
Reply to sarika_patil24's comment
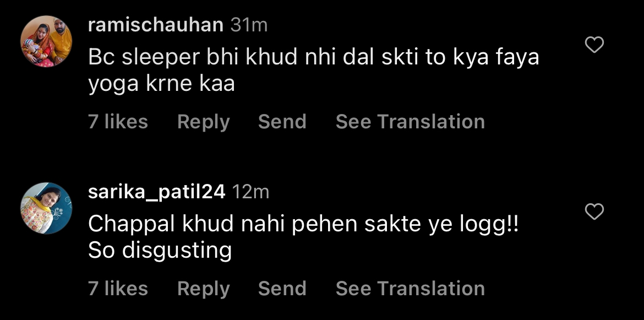click(x=203, y=289)
